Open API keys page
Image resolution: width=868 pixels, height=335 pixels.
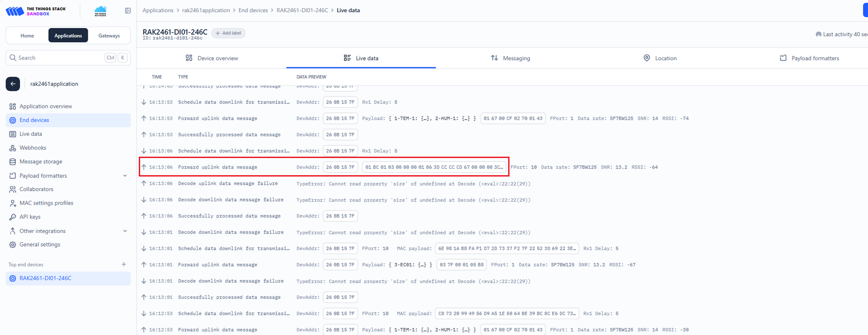[x=30, y=217]
